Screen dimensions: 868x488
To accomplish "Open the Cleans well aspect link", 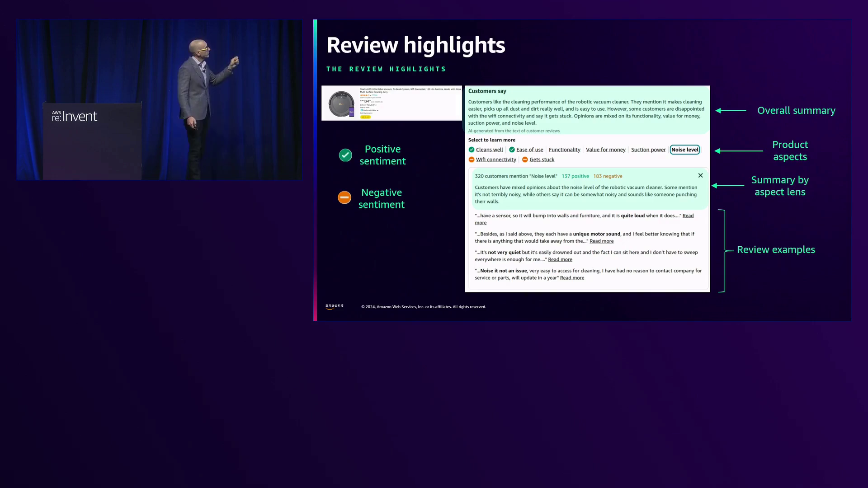I will pyautogui.click(x=489, y=150).
